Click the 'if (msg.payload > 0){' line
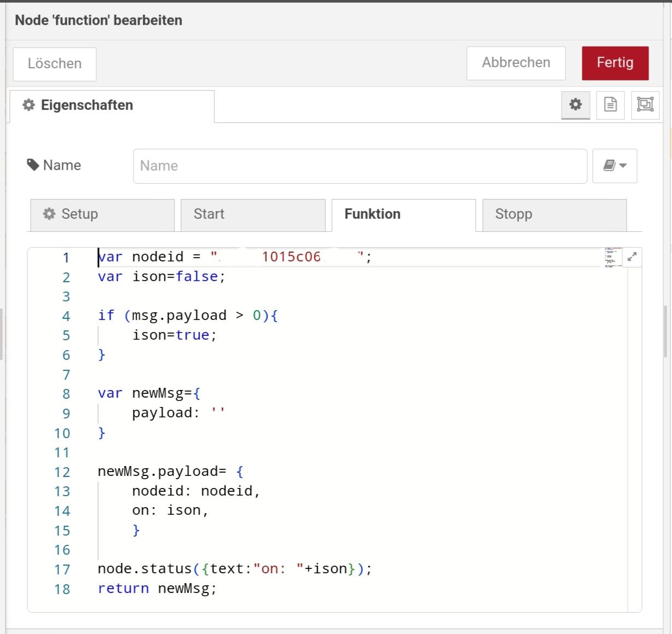 pos(188,315)
